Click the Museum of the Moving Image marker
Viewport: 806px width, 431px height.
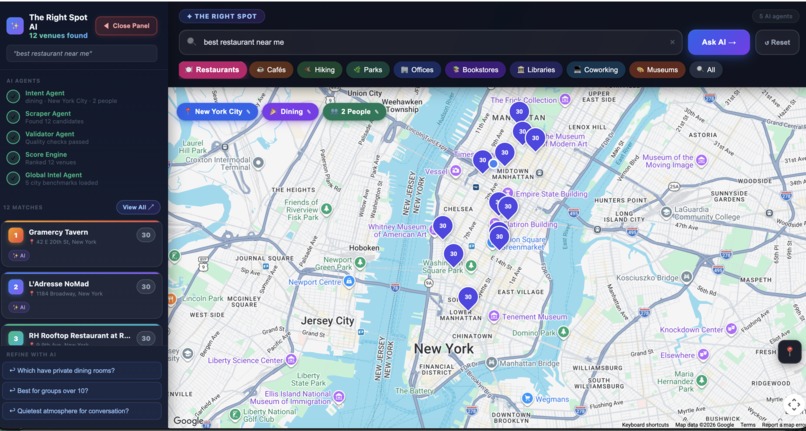tap(702, 162)
